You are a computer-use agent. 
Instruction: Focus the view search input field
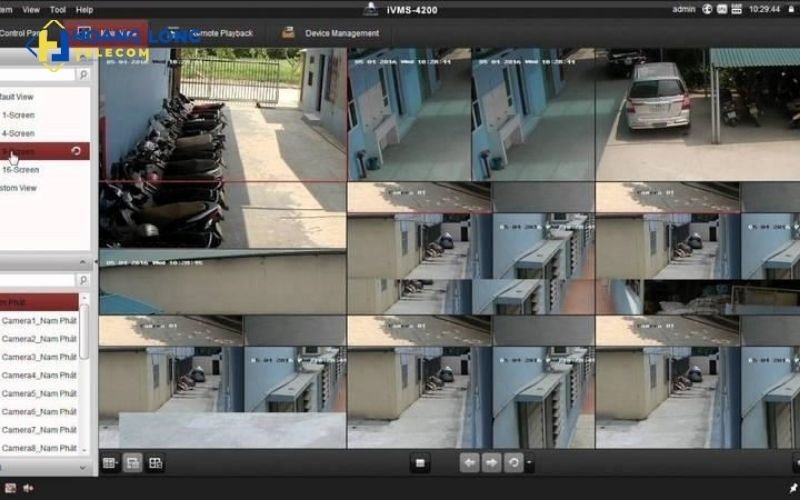37,74
